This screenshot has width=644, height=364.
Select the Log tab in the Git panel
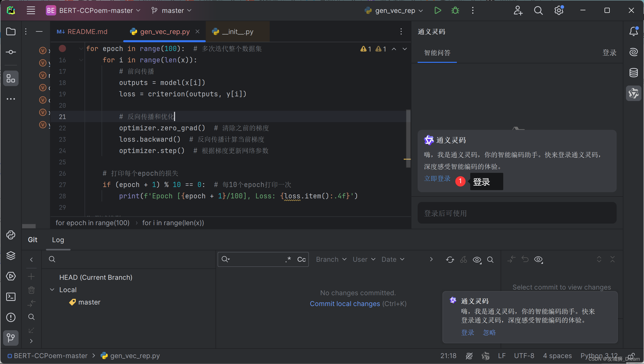coord(58,240)
